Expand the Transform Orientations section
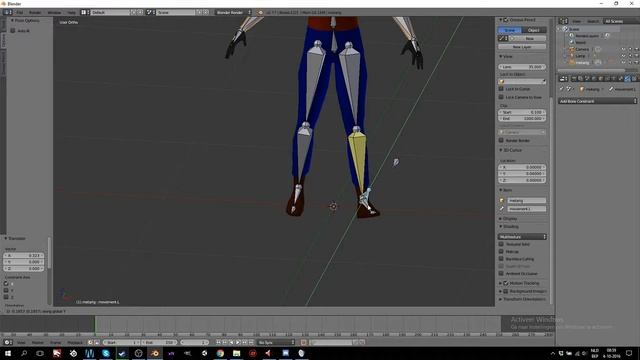Screen dimensions: 640x360 (501, 299)
